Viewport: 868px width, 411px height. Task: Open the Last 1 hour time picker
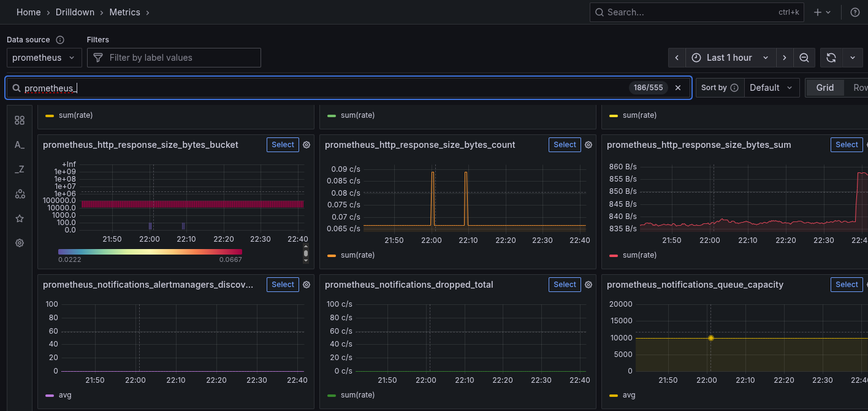coord(731,58)
